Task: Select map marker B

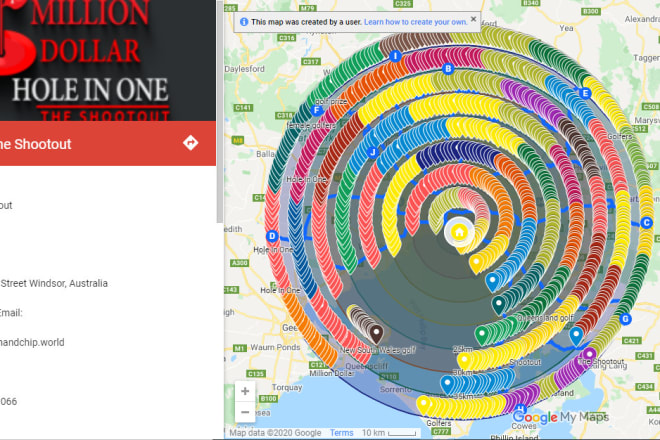Action: pyautogui.click(x=448, y=68)
